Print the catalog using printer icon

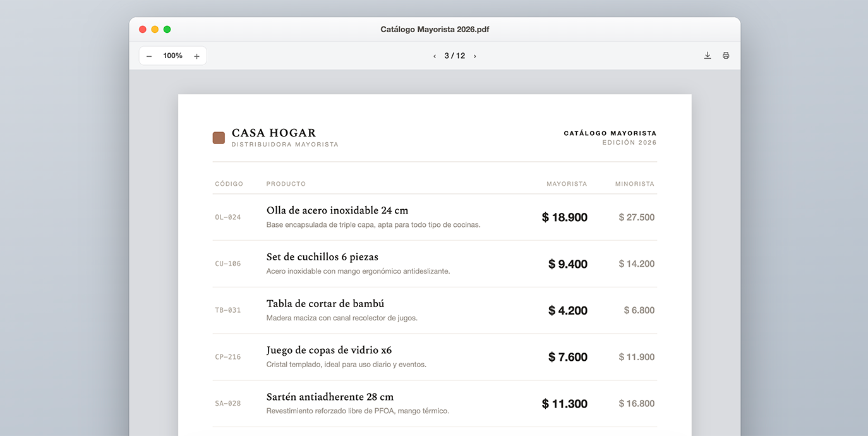pyautogui.click(x=726, y=56)
